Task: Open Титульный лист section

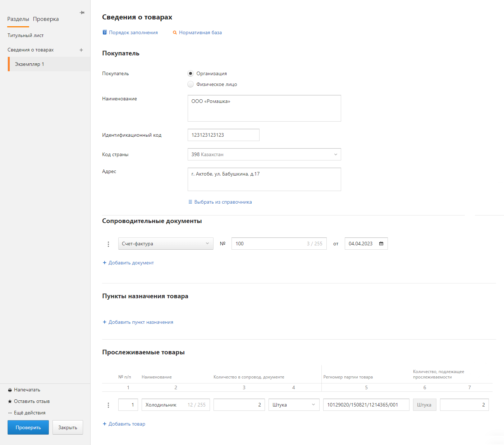Action: click(26, 36)
